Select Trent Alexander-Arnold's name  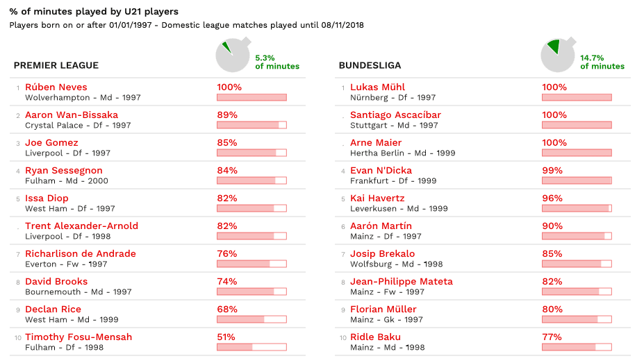[81, 226]
